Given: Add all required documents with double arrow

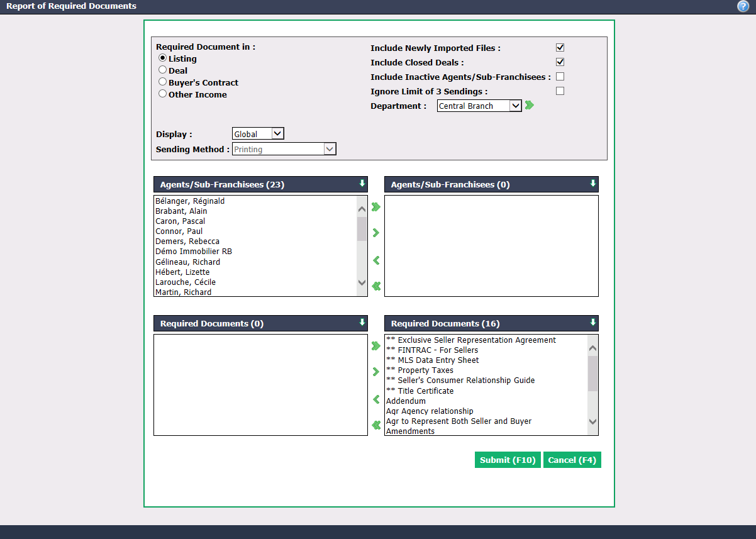Looking at the screenshot, I should tap(376, 346).
